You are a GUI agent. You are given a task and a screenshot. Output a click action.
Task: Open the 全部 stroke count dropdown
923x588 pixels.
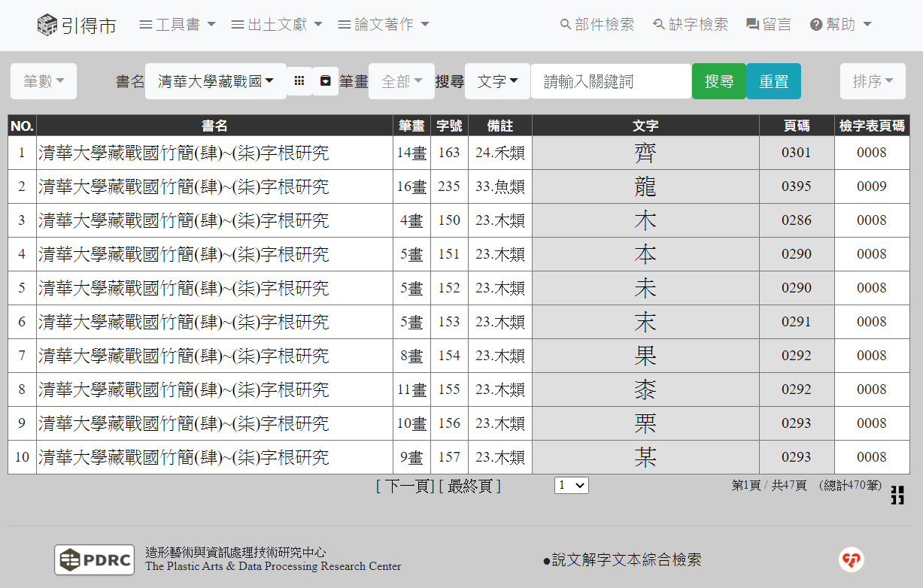tap(402, 81)
